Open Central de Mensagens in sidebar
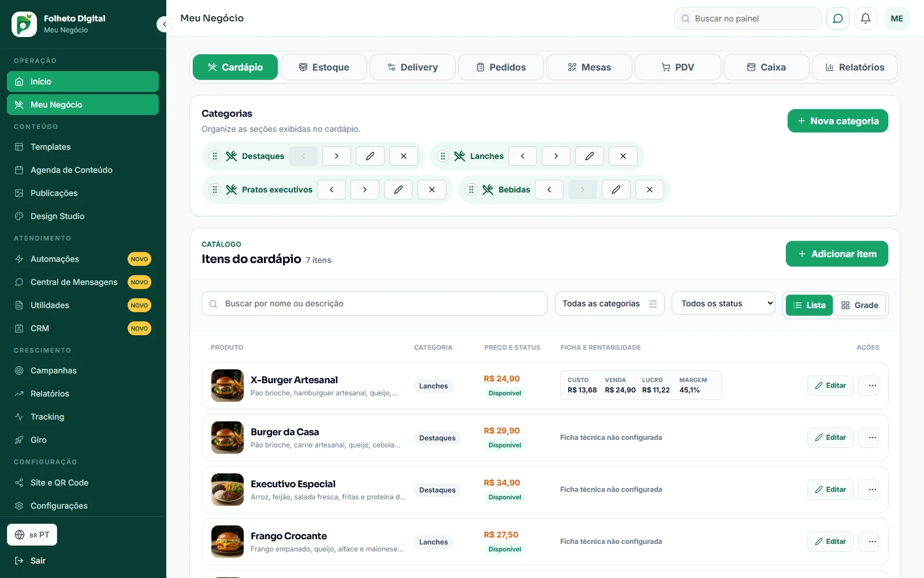The width and height of the screenshot is (924, 578). tap(83, 282)
